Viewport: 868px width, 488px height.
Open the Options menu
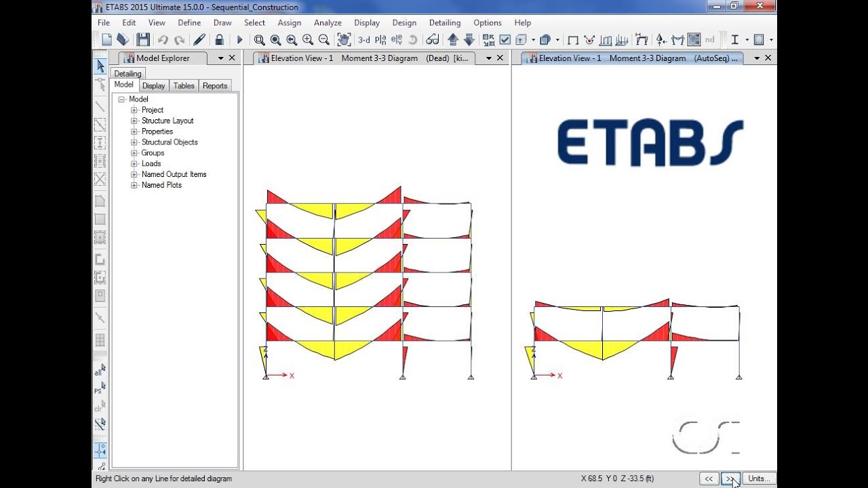[488, 22]
